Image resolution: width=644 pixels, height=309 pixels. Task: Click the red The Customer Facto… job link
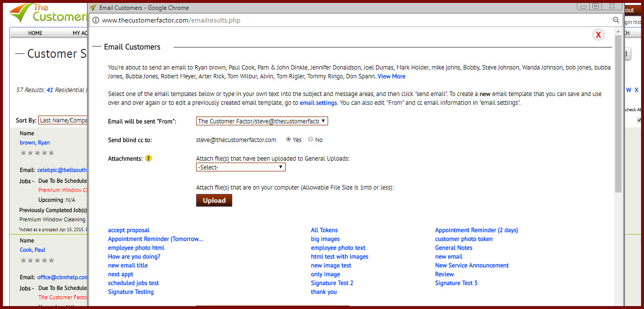(x=63, y=297)
